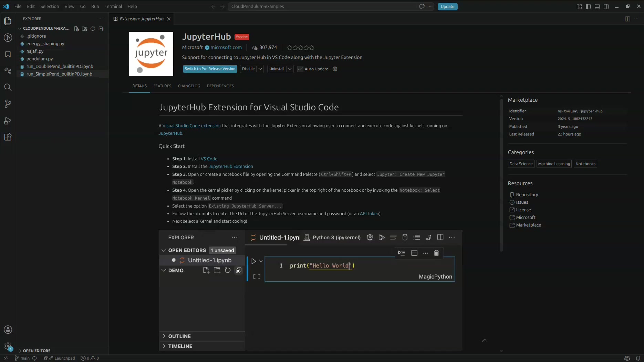Show notifications bell in status bar
644x362 pixels.
[x=638, y=358]
